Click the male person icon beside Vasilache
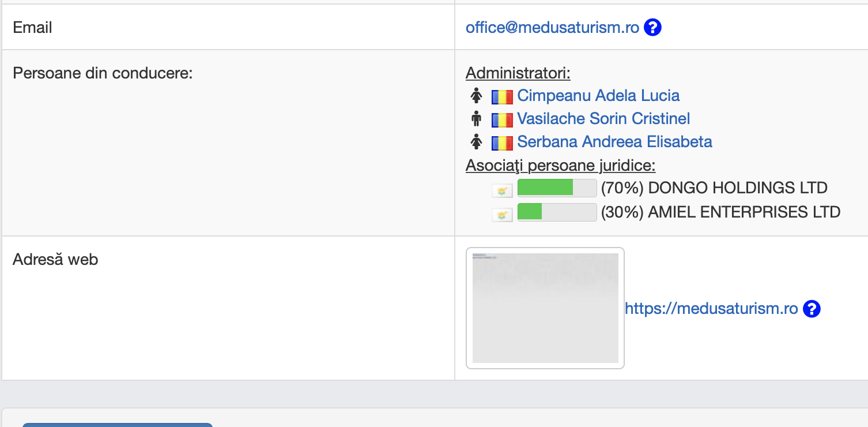The width and height of the screenshot is (868, 427). point(476,119)
